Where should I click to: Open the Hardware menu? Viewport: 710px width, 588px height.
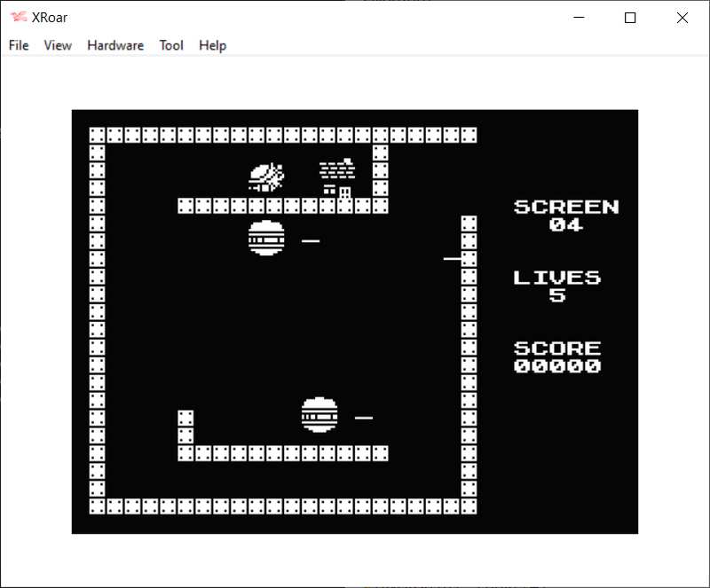pyautogui.click(x=115, y=45)
